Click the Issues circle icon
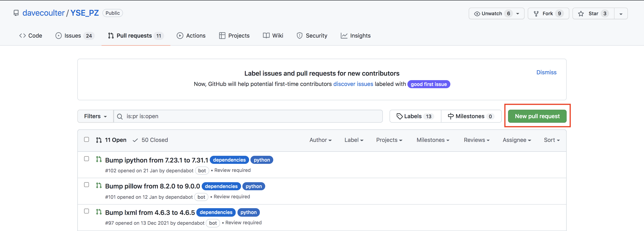This screenshot has height=231, width=644. click(x=59, y=36)
